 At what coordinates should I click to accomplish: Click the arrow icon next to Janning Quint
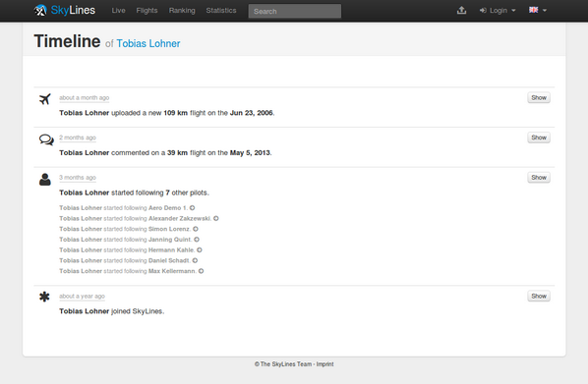click(x=197, y=240)
